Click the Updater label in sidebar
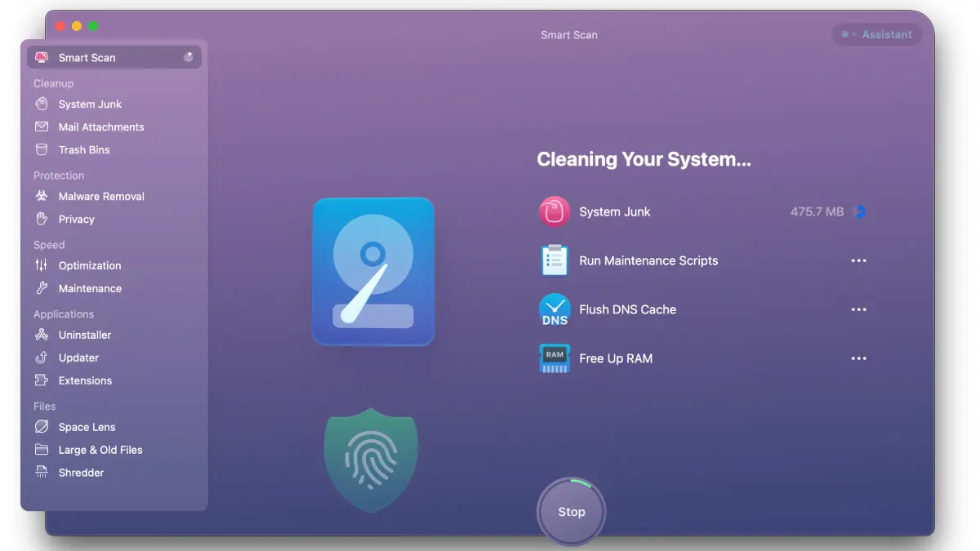 point(78,358)
